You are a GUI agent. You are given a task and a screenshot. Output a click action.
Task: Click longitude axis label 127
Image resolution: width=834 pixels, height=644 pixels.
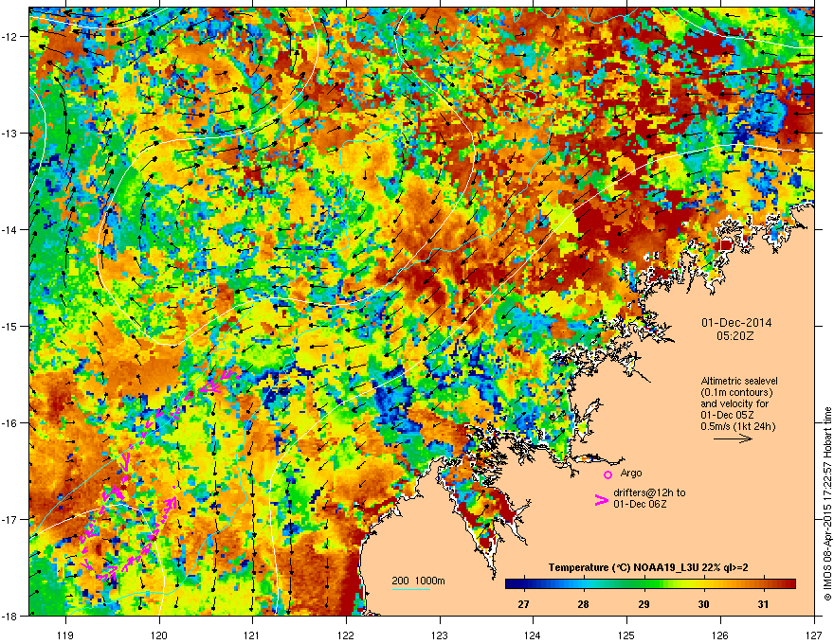814,635
